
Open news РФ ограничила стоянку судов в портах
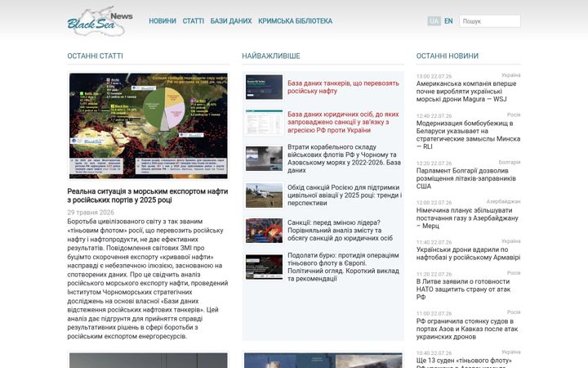[x=467, y=329]
